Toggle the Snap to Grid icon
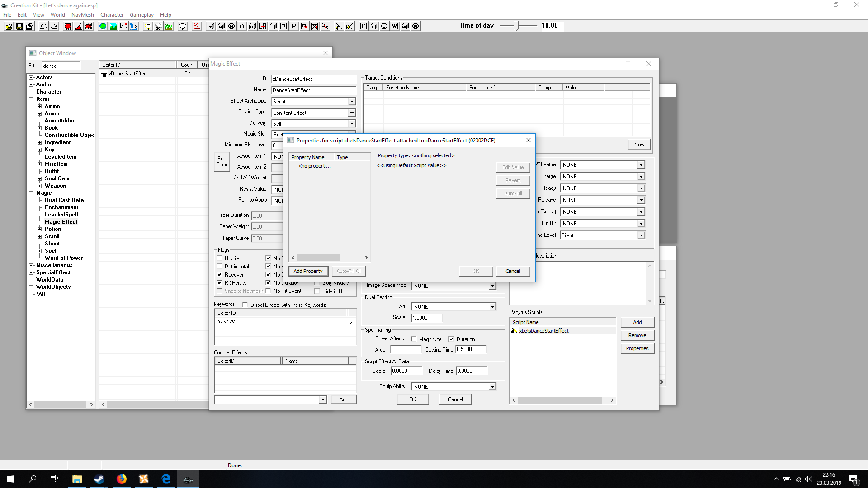This screenshot has width=868, height=488. point(68,26)
